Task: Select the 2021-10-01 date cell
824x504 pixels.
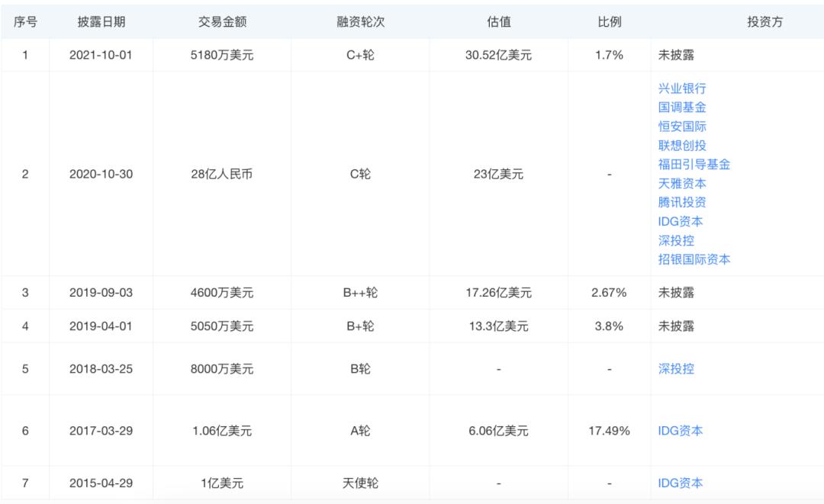Action: click(101, 56)
